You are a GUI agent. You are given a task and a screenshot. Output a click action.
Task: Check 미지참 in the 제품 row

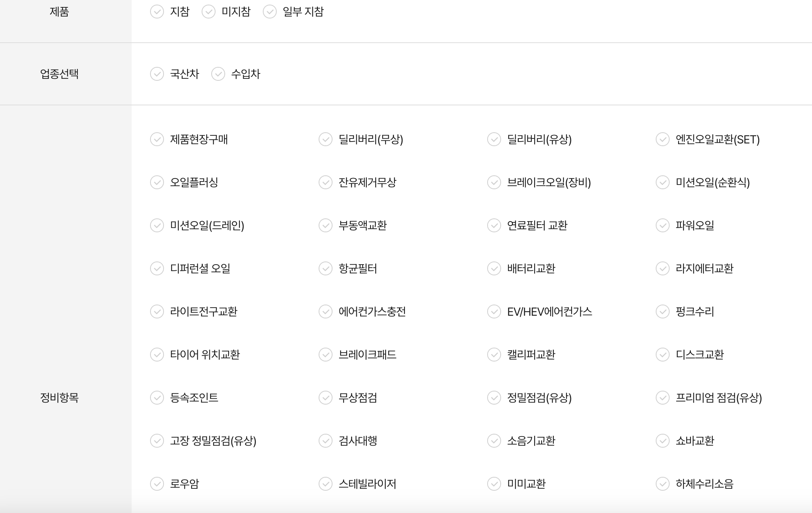point(208,12)
